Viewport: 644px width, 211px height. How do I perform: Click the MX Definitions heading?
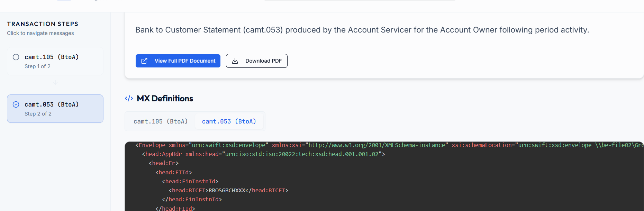[165, 99]
